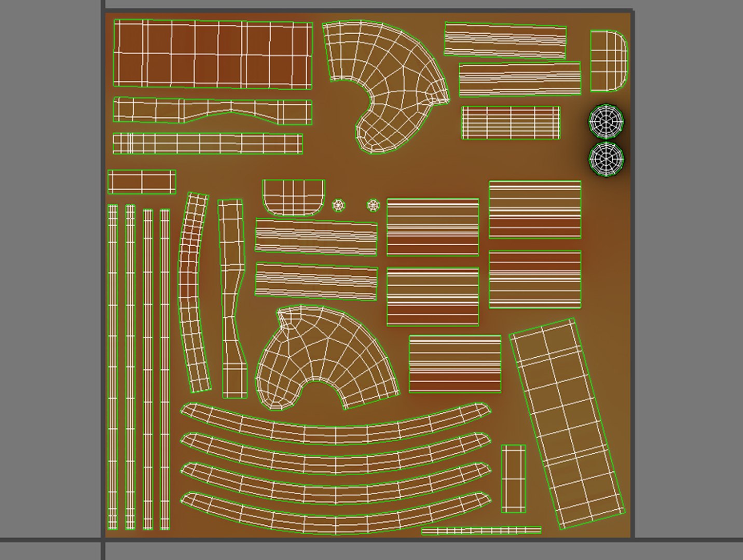Select the tilted large-grid rectangular UV island
The width and height of the screenshot is (743, 560).
(x=568, y=424)
